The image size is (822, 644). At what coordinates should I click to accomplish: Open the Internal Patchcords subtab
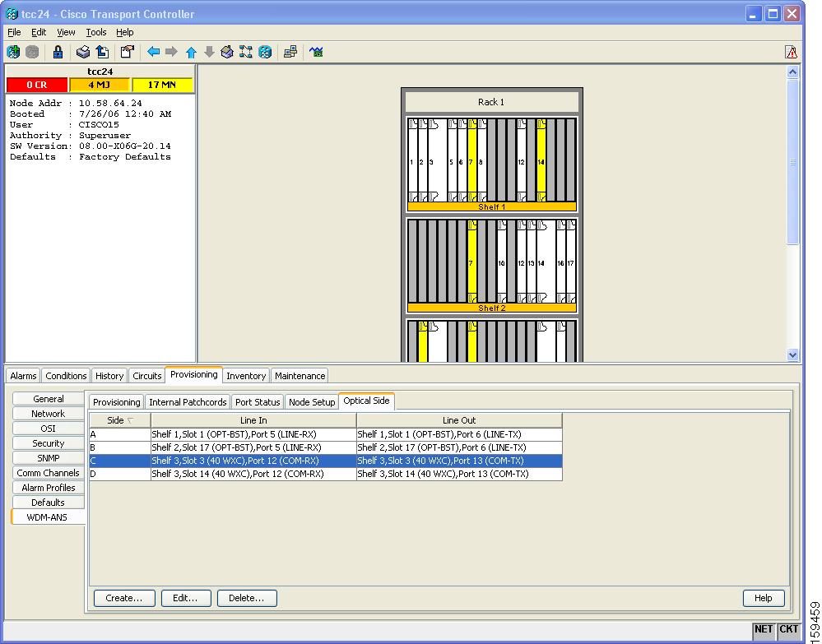(188, 402)
